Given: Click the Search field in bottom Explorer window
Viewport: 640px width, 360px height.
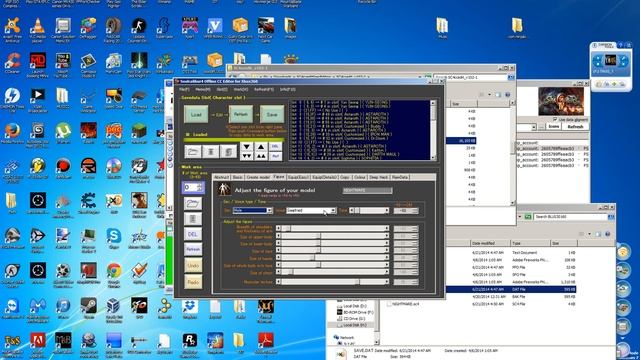Looking at the screenshot, I should (x=569, y=217).
